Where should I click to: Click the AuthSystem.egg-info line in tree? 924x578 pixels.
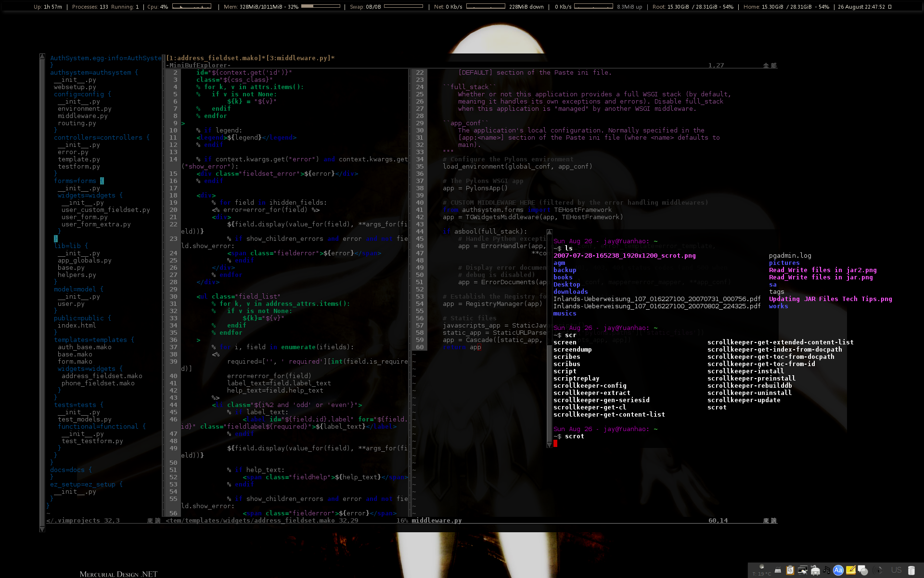[x=106, y=58]
